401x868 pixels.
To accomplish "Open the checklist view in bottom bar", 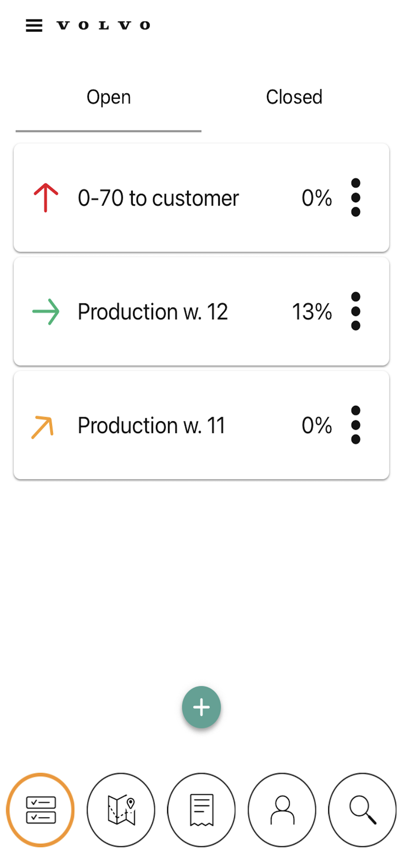I will click(41, 810).
